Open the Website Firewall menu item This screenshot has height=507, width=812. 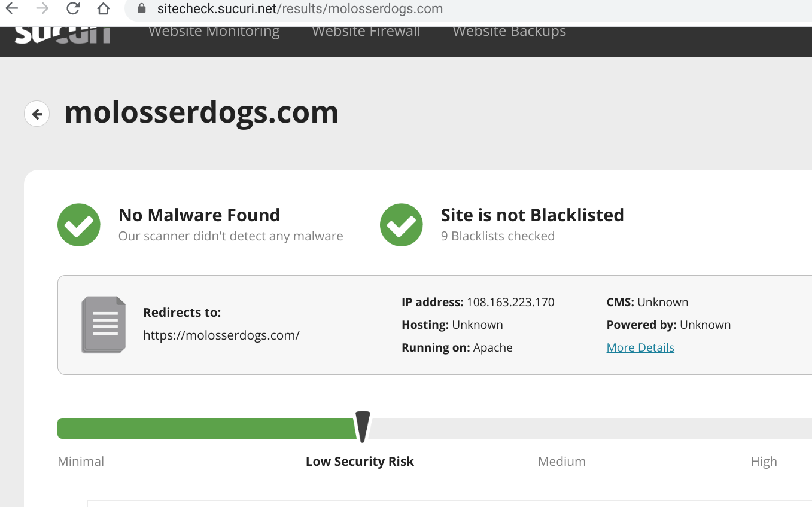click(x=366, y=32)
